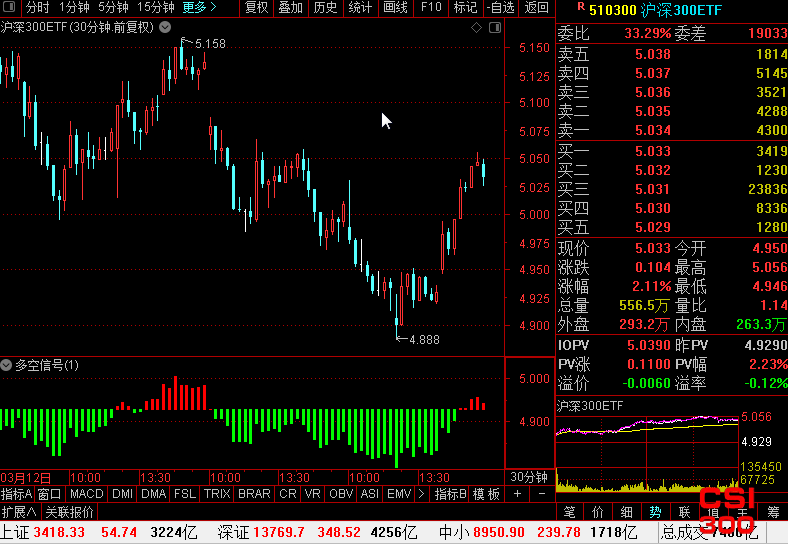Remove from watchlist with -自选
Viewport: 788px width, 544px height.
click(501, 7)
